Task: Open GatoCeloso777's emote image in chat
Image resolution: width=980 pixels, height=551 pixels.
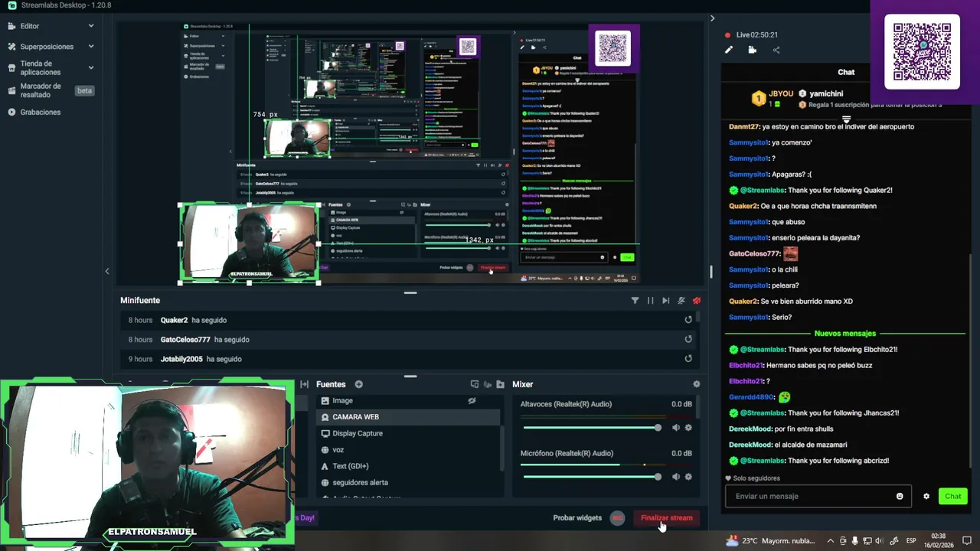Action: (791, 253)
